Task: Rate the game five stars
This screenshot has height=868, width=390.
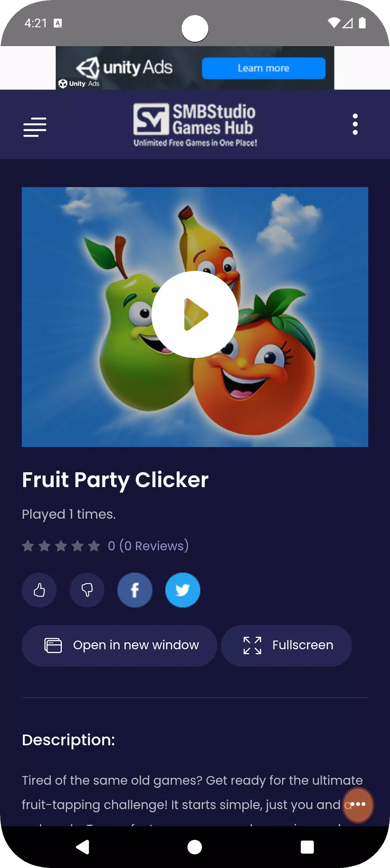Action: [94, 546]
